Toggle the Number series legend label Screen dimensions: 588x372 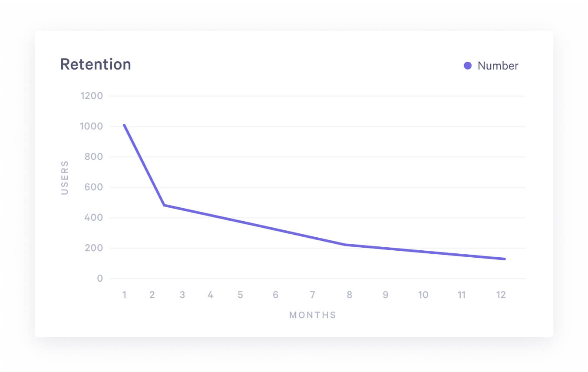click(498, 66)
